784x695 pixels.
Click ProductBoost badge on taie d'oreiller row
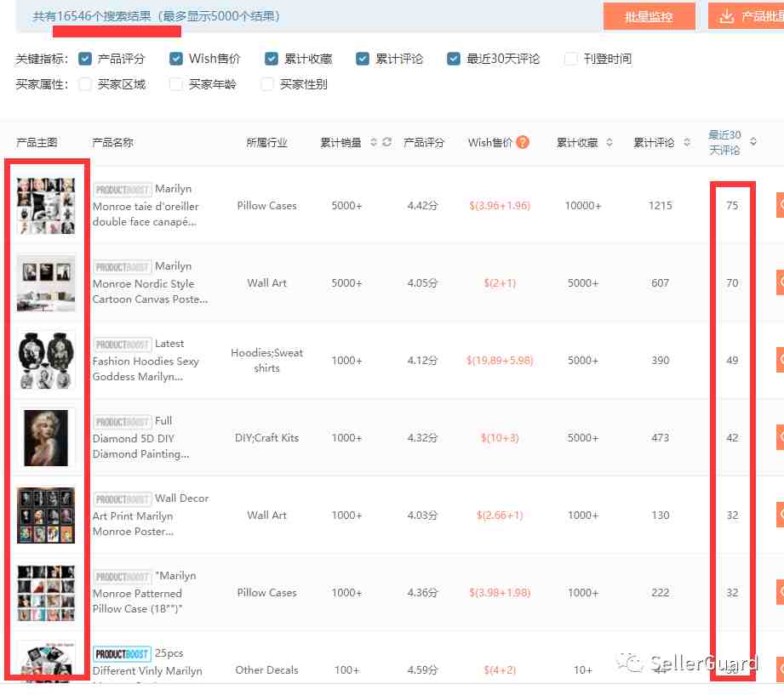(x=122, y=190)
